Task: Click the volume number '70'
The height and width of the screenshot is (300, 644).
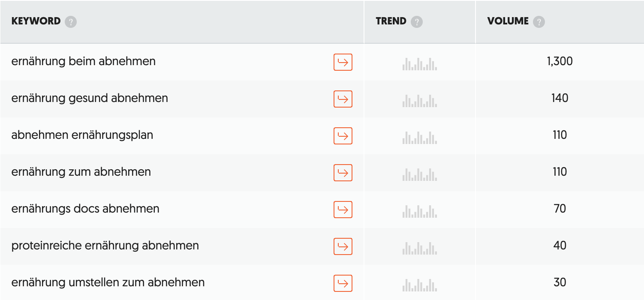Action: (x=560, y=209)
